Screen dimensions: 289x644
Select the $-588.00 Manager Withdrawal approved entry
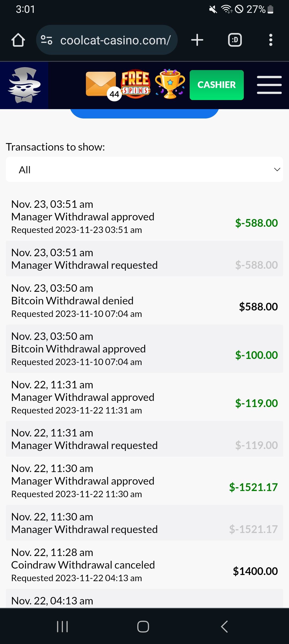coord(144,217)
